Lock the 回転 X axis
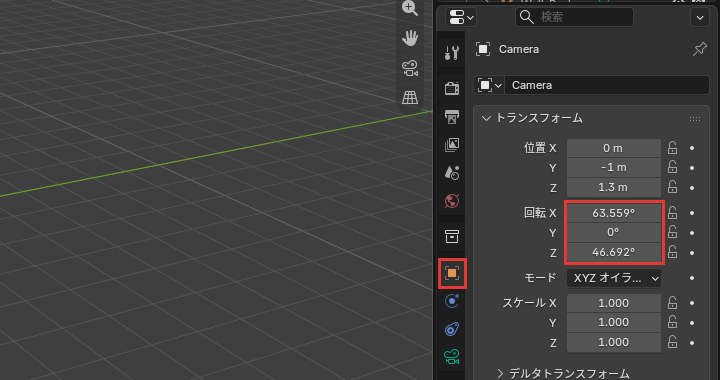Screen dimensions: 720x380 click(x=672, y=212)
